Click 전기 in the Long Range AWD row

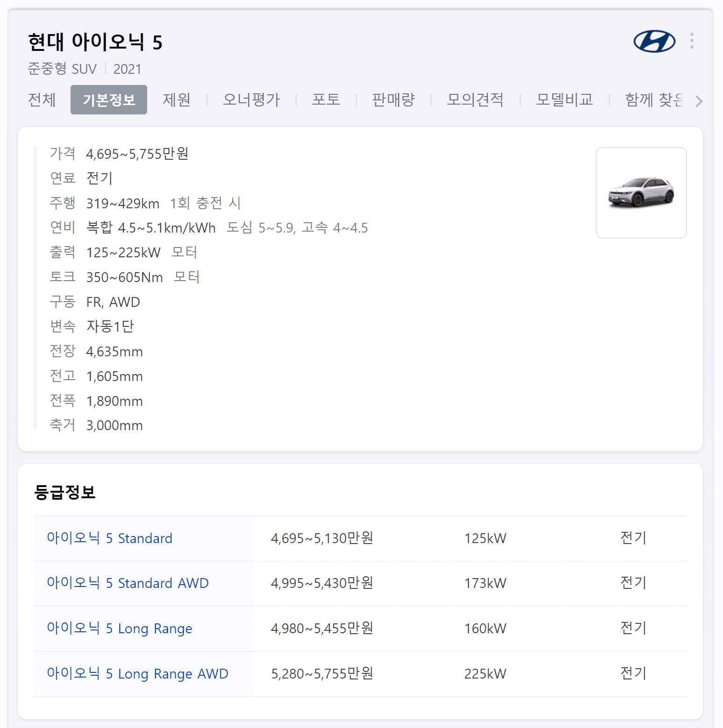coord(633,673)
